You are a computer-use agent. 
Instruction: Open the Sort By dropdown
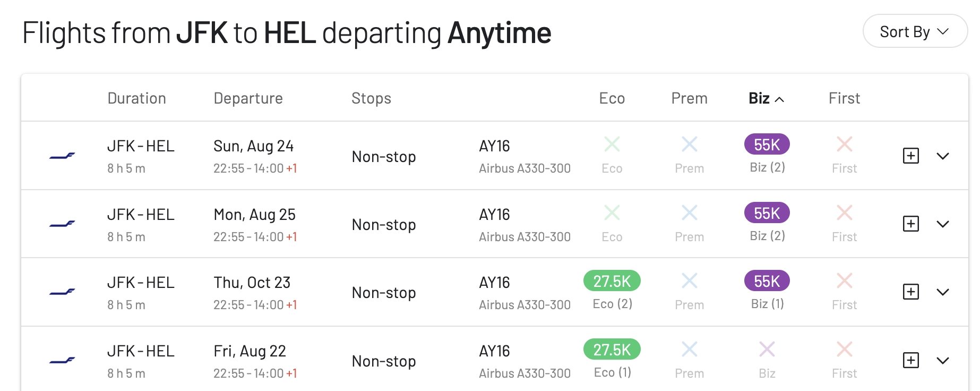click(915, 31)
